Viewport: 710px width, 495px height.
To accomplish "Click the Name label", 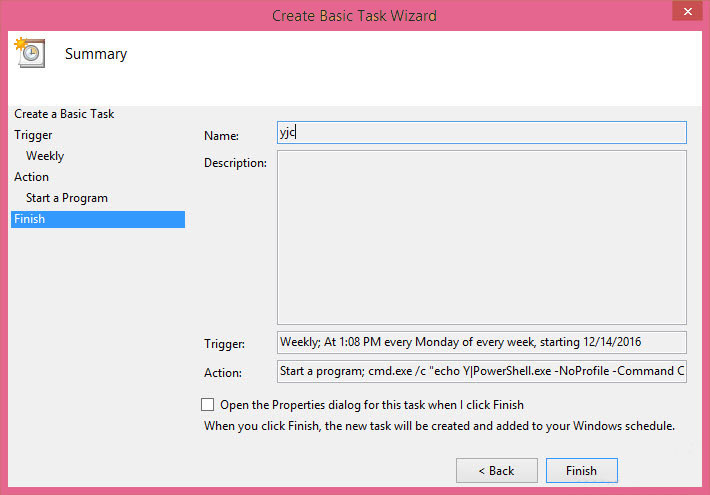I will tap(221, 135).
